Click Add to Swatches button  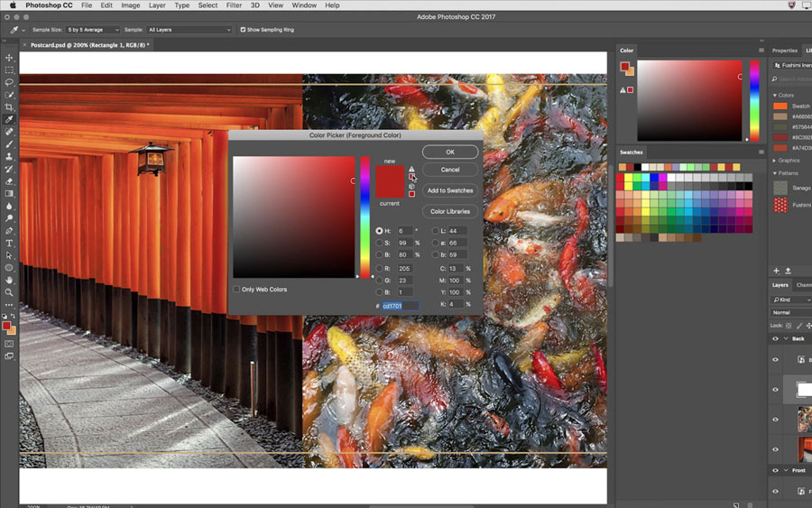(x=450, y=190)
